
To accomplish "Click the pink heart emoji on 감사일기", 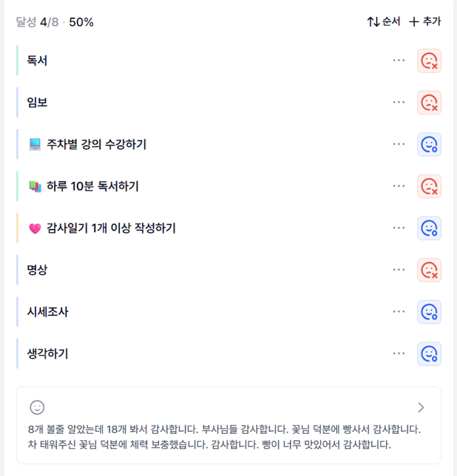I will (35, 229).
